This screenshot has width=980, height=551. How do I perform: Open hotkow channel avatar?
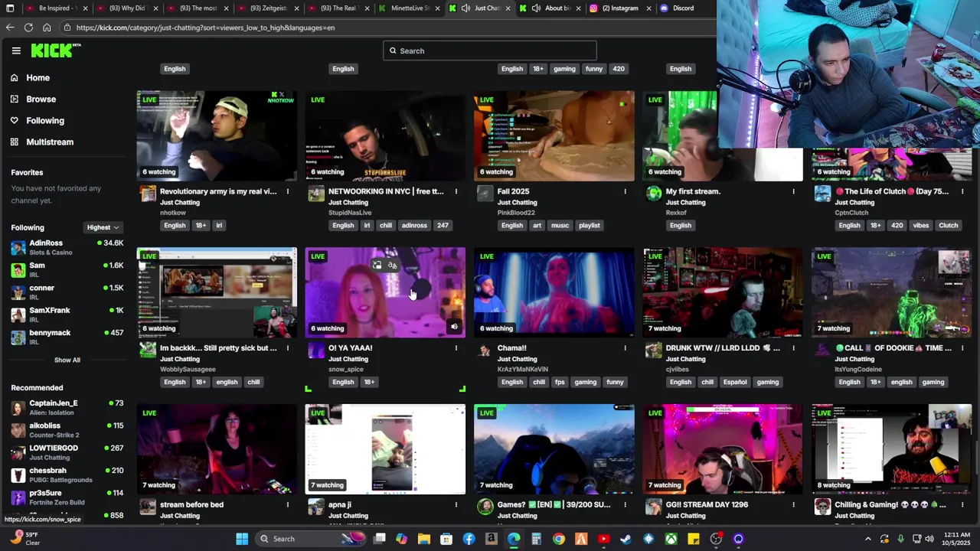pos(148,194)
